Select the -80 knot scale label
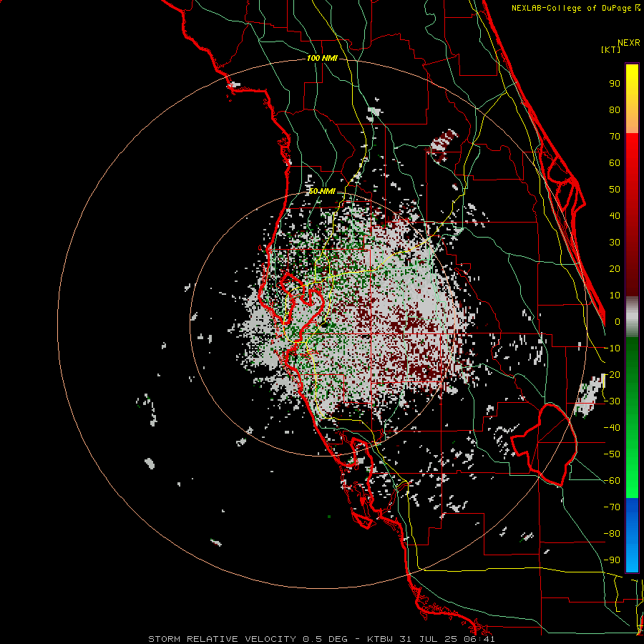This screenshot has width=644, height=644. point(612,534)
